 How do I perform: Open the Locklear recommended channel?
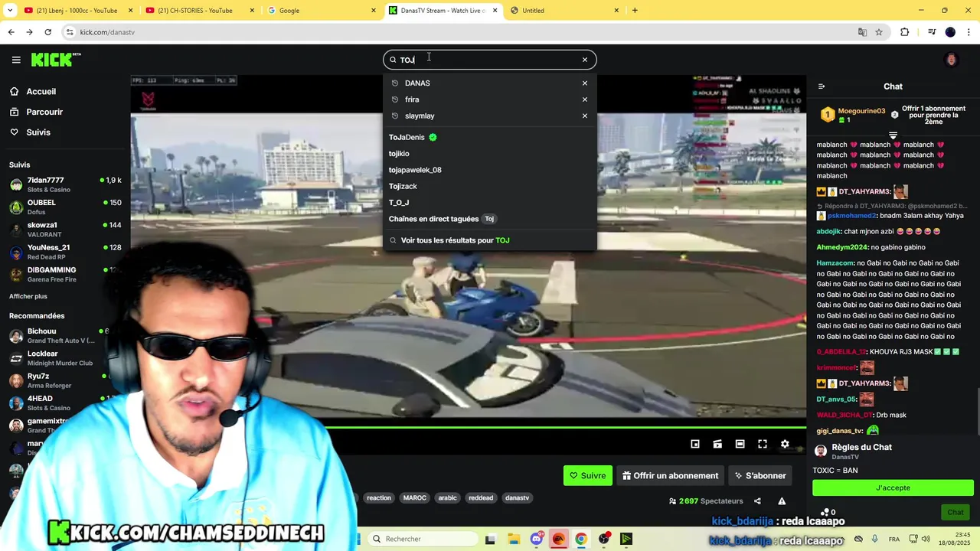pyautogui.click(x=60, y=358)
